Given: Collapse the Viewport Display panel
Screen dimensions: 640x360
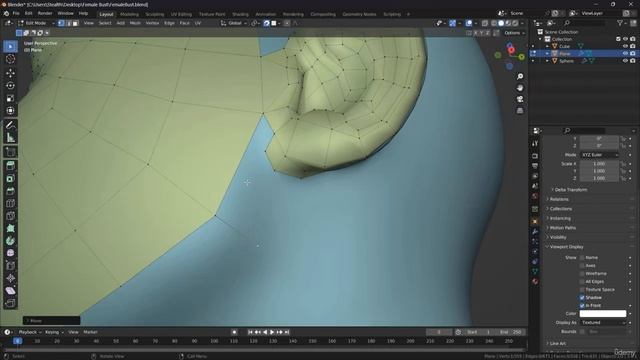Looking at the screenshot, I should point(565,247).
